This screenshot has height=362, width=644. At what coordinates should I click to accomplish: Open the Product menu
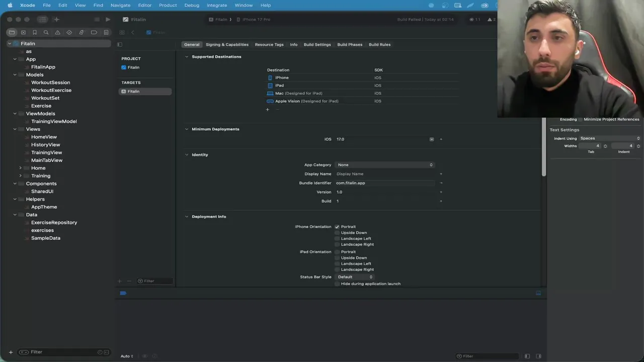tap(168, 5)
